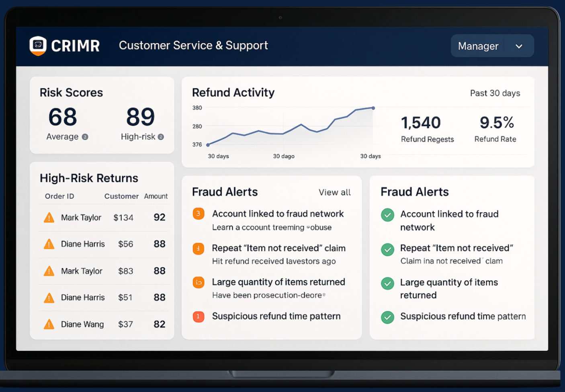Open View all fraud alerts link

334,192
